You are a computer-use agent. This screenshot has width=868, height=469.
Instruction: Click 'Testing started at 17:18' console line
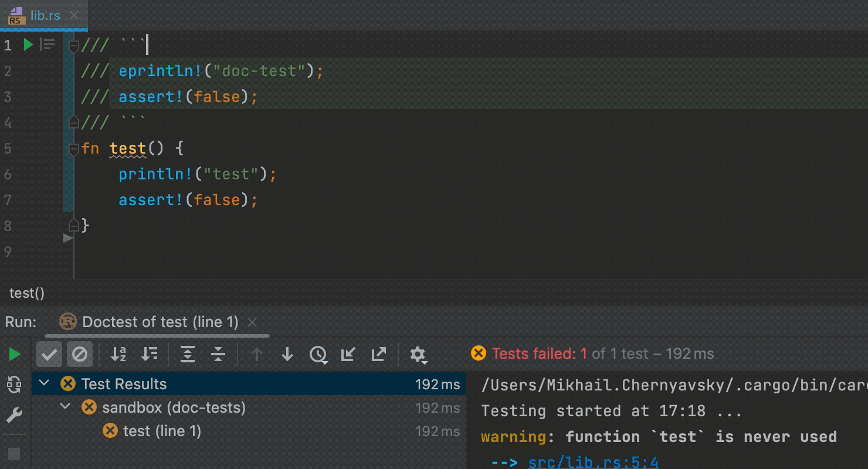click(612, 411)
